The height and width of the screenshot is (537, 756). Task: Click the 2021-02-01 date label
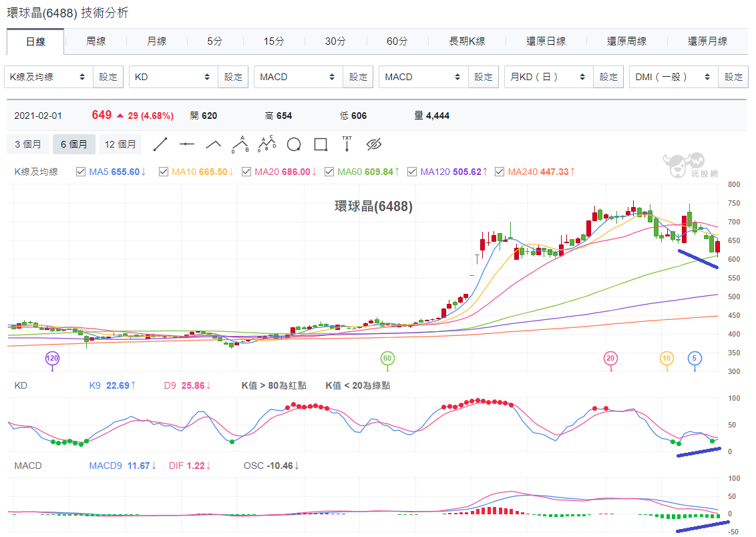(x=38, y=116)
